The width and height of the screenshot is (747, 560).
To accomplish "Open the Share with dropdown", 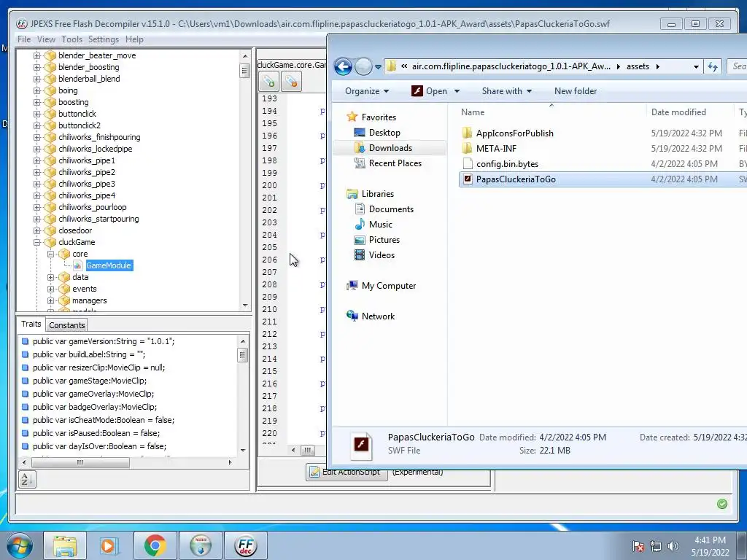I will pos(506,91).
